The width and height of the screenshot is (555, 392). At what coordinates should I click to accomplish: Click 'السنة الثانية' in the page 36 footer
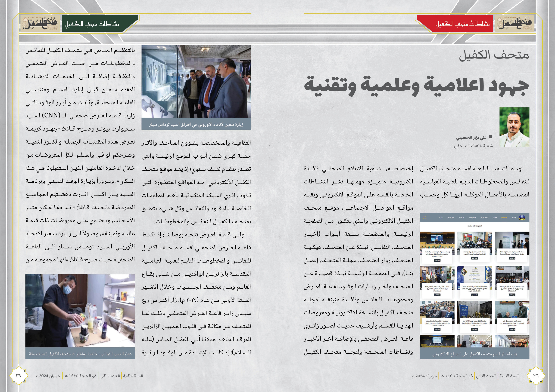click(510, 376)
